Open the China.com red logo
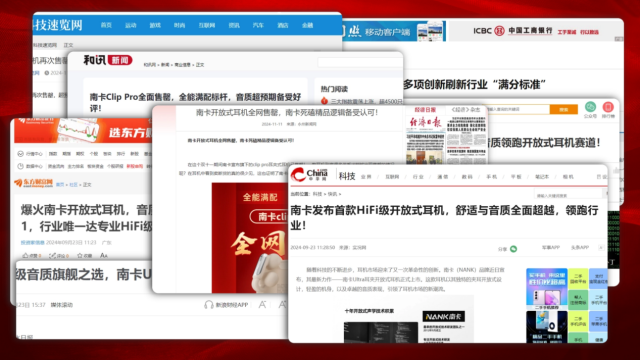The image size is (640, 360). 309,175
